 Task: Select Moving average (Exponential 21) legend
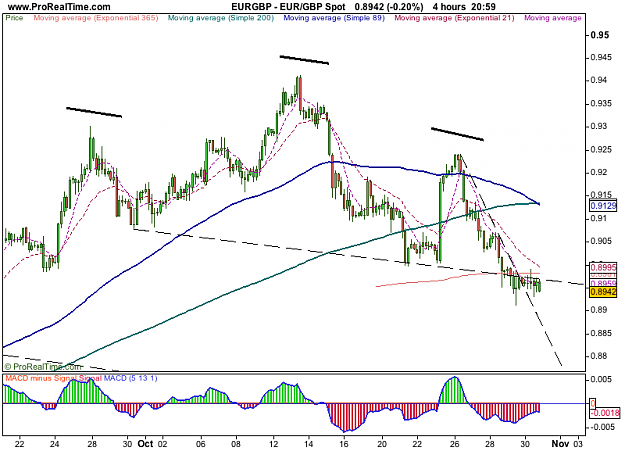click(x=454, y=18)
